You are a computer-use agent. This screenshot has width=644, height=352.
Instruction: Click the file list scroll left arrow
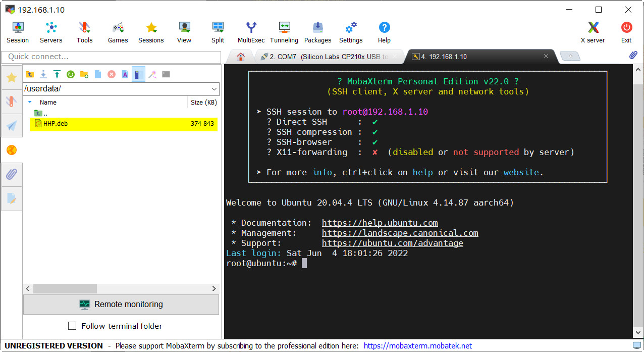coord(28,288)
